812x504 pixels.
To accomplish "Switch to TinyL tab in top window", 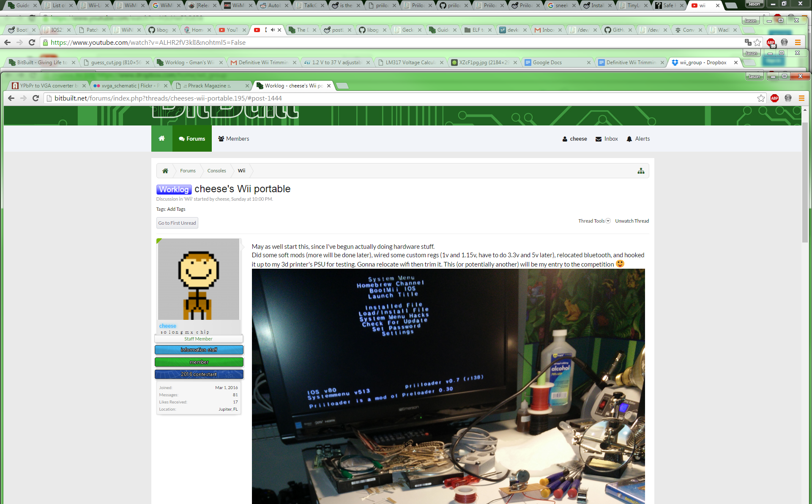I will coord(633,5).
